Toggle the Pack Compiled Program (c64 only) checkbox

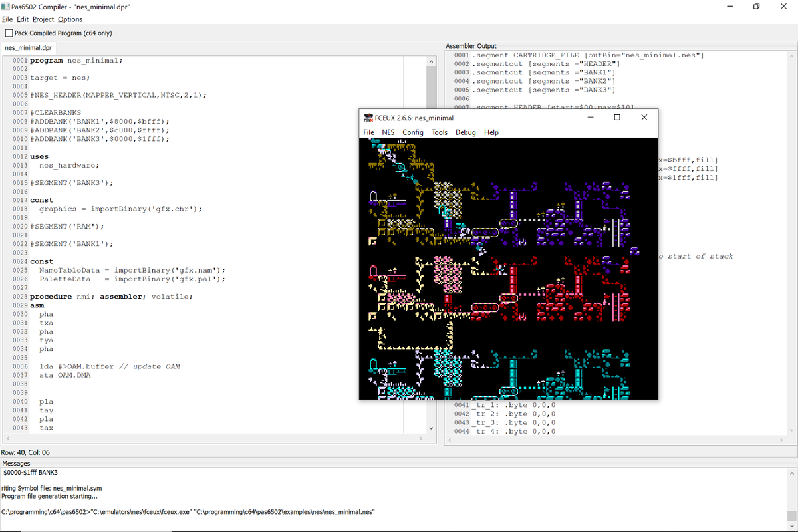(x=9, y=33)
